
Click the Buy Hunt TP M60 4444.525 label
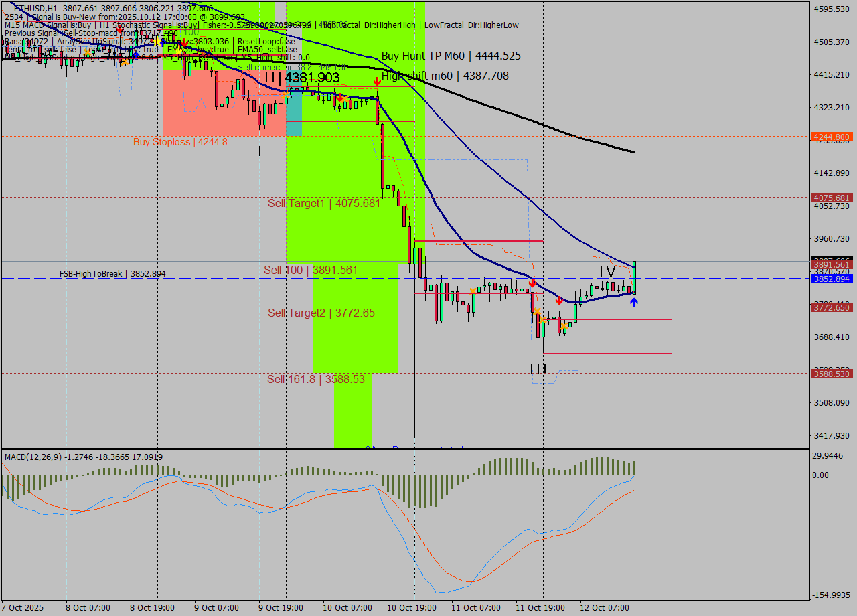[x=451, y=56]
